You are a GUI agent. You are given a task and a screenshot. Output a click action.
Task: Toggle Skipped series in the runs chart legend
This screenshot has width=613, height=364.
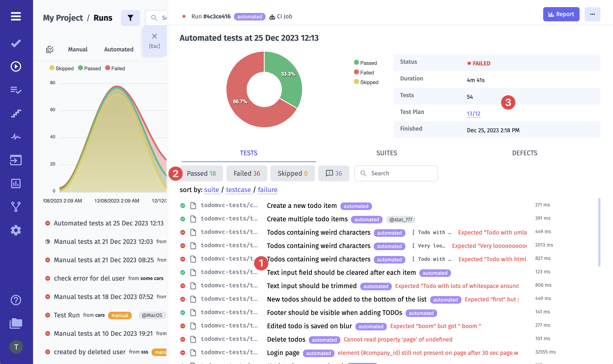[62, 68]
